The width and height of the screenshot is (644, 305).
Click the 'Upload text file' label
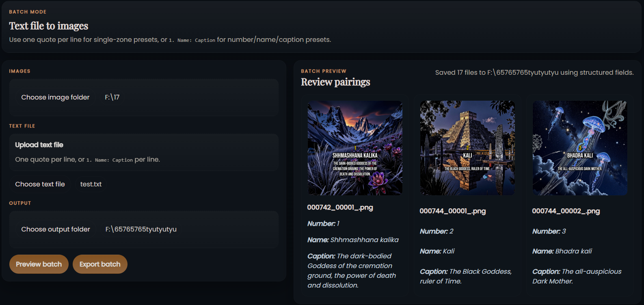[x=39, y=145]
